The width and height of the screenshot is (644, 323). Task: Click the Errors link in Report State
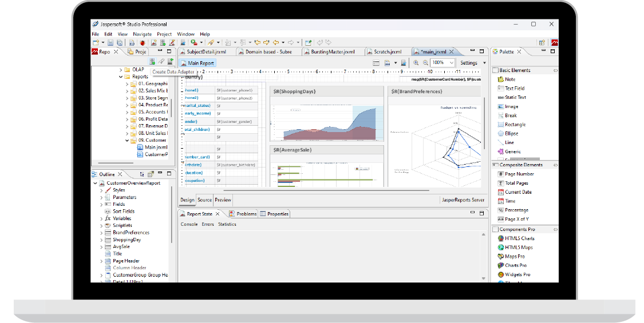(x=208, y=225)
